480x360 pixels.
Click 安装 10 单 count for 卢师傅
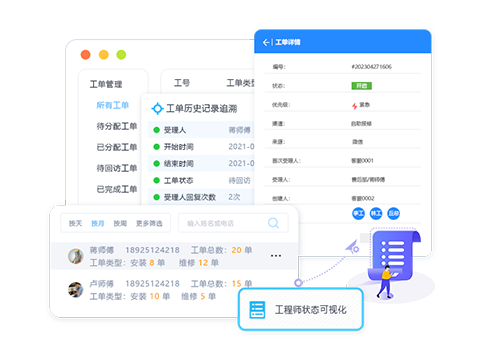pos(150,296)
